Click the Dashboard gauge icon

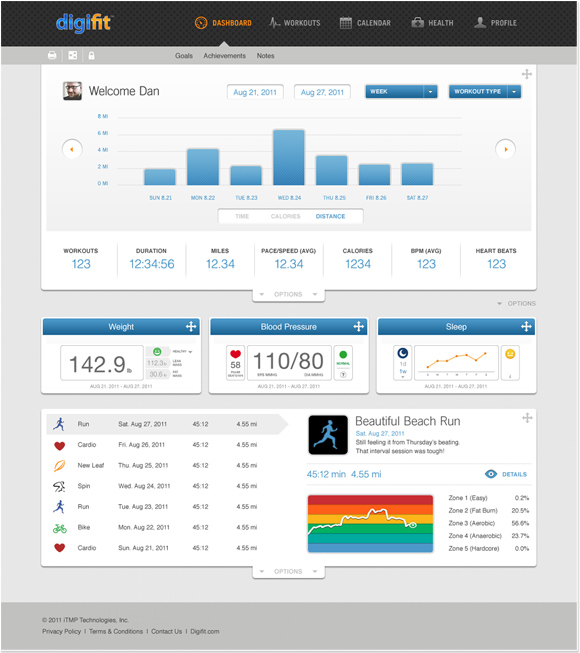(201, 23)
